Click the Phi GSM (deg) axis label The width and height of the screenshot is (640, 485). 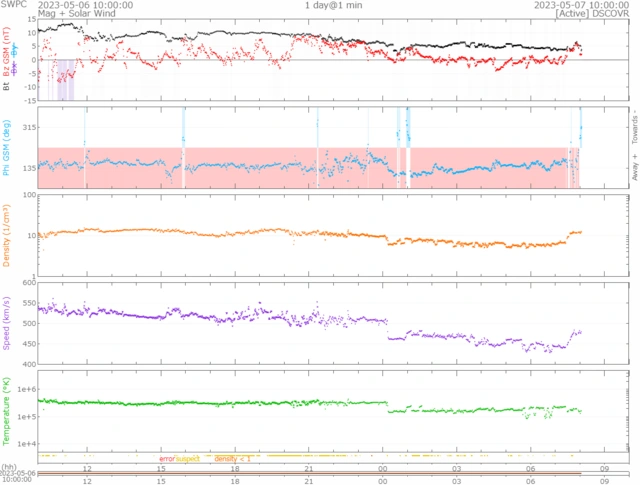(x=6, y=149)
